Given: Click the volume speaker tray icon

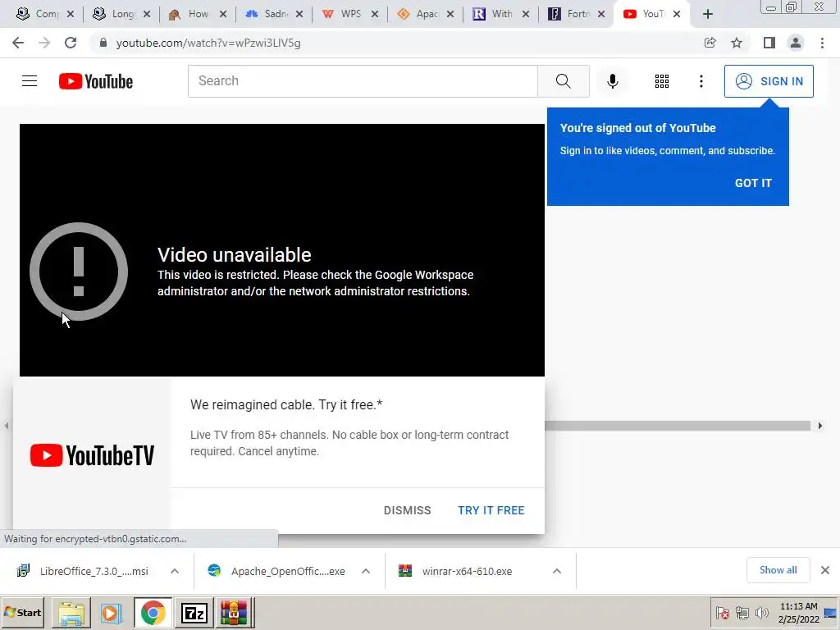Looking at the screenshot, I should pyautogui.click(x=761, y=612).
